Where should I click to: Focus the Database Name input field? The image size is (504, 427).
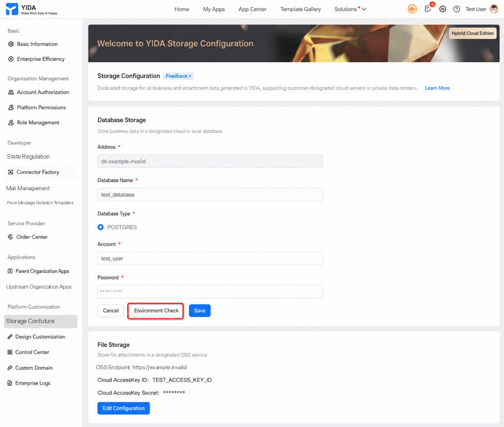210,194
